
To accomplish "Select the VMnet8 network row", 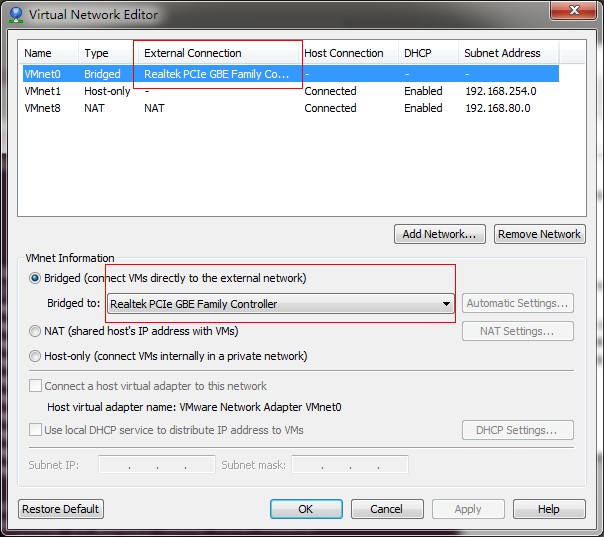I will point(291,108).
